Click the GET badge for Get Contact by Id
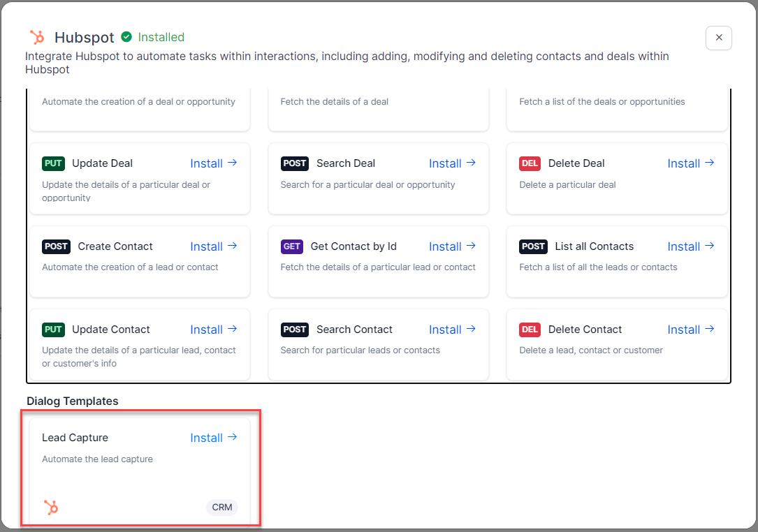Viewport: 758px width, 532px height. pos(292,246)
